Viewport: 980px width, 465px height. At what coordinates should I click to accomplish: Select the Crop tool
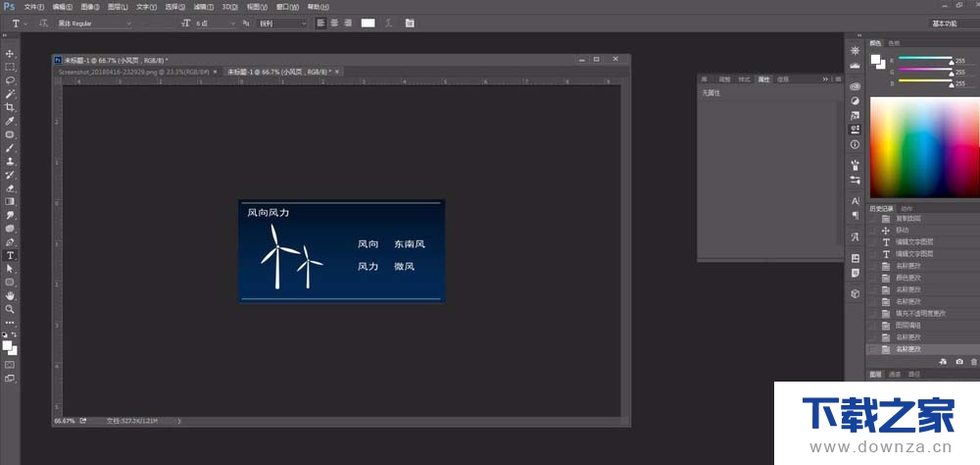(x=10, y=108)
